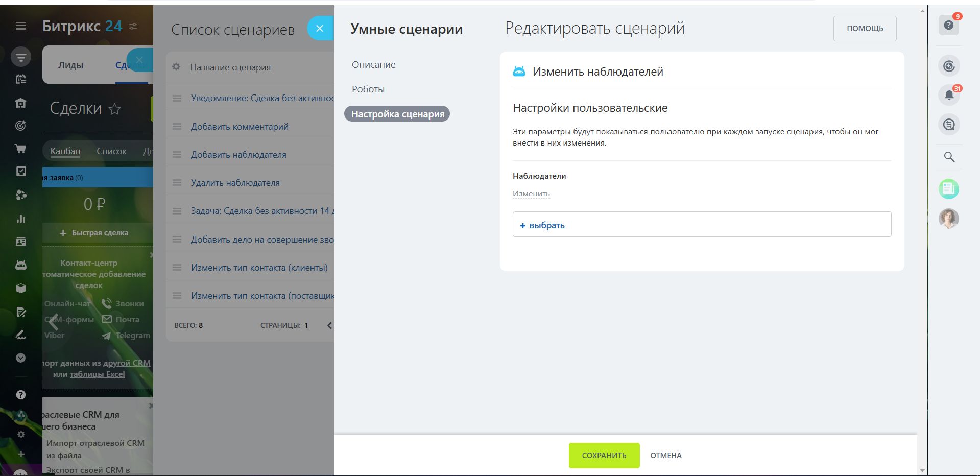The width and height of the screenshot is (980, 476).
Task: Click the shopping cart sidebar icon
Action: [x=21, y=149]
